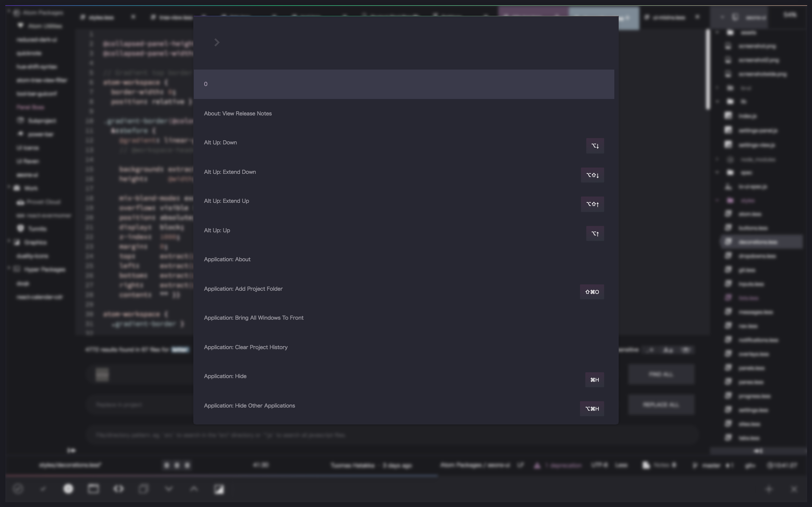Run About: View Release Notes command
This screenshot has height=507, width=812.
click(238, 114)
